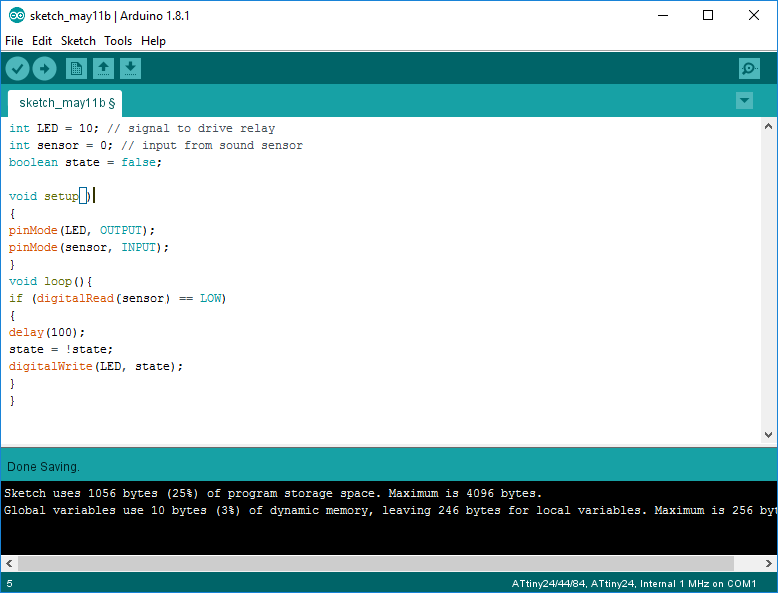Screen dimensions: 778x593
Task: Place cursor on 'void setup()' line
Action: [x=50, y=197]
